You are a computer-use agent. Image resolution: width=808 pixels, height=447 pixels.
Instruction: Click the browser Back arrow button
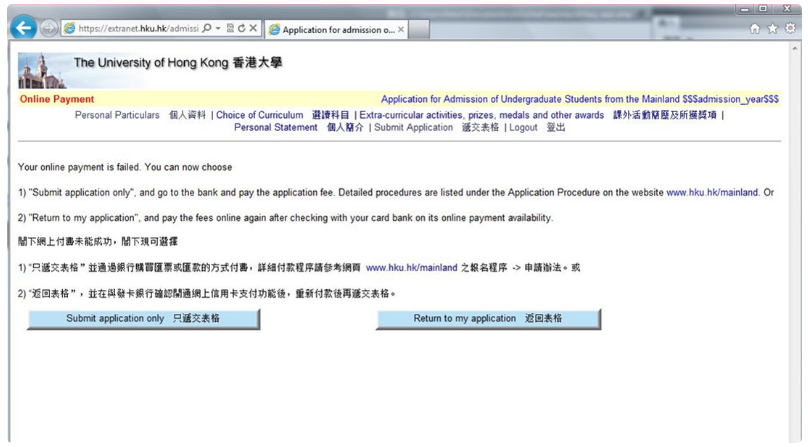[x=22, y=29]
